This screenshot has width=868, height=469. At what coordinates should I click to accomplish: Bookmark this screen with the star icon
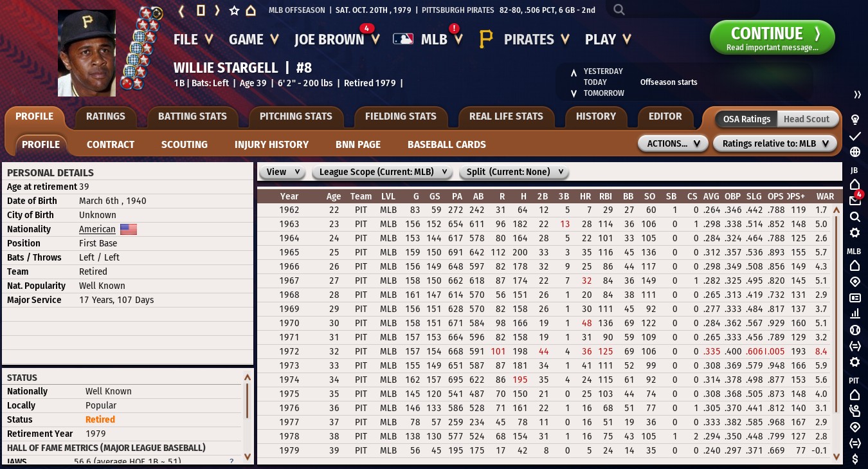[234, 10]
